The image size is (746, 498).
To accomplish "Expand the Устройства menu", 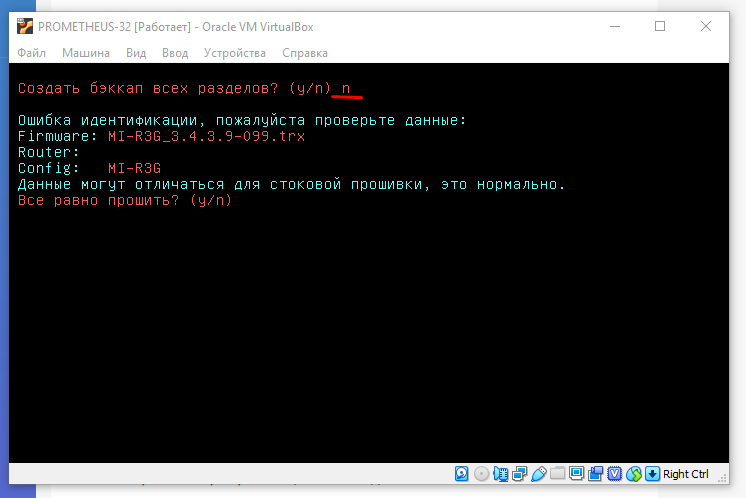I will [x=235, y=53].
